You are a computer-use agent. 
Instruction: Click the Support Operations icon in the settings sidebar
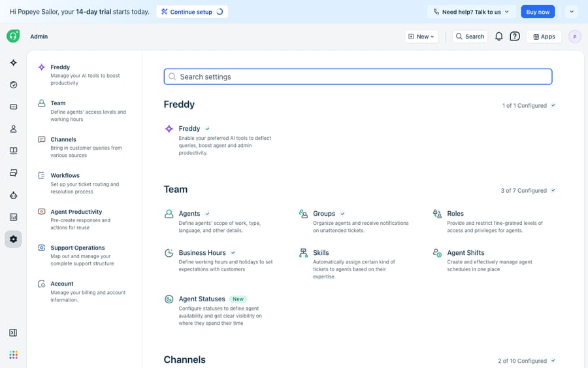(x=42, y=248)
